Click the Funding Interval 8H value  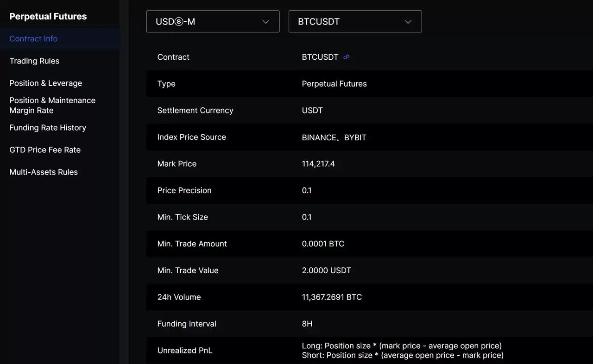[x=307, y=324]
